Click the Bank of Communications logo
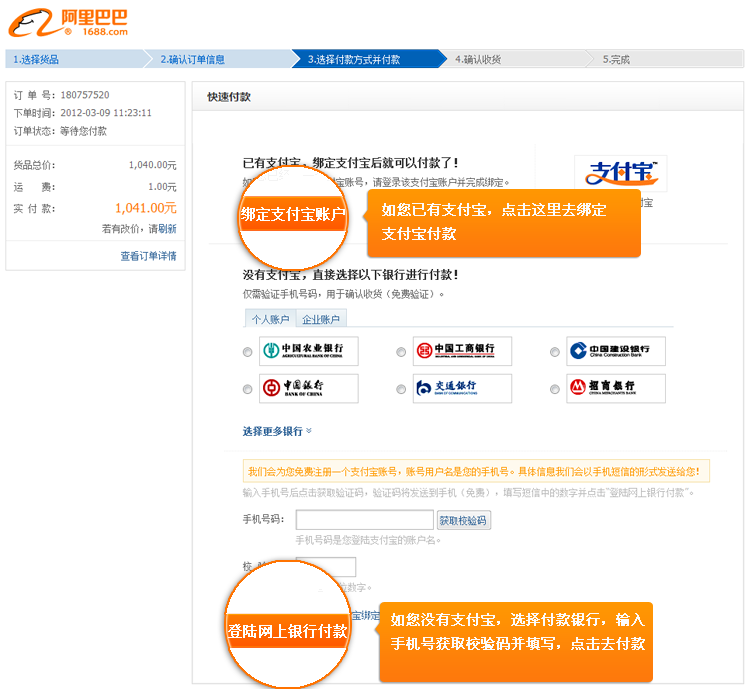The image size is (750, 689). [x=462, y=388]
